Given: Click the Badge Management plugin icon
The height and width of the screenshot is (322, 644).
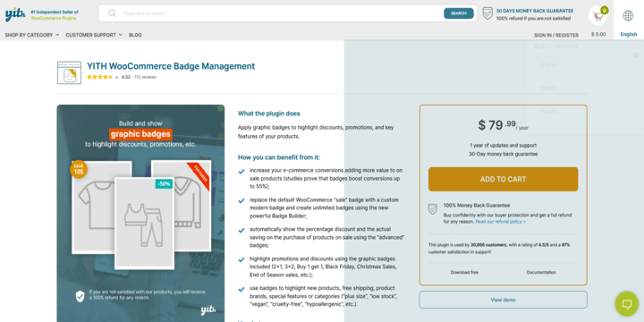Looking at the screenshot, I should [69, 72].
